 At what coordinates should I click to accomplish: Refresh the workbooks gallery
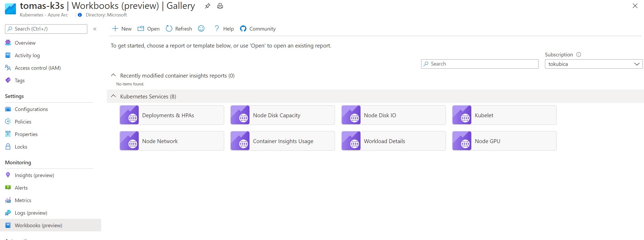(x=179, y=29)
